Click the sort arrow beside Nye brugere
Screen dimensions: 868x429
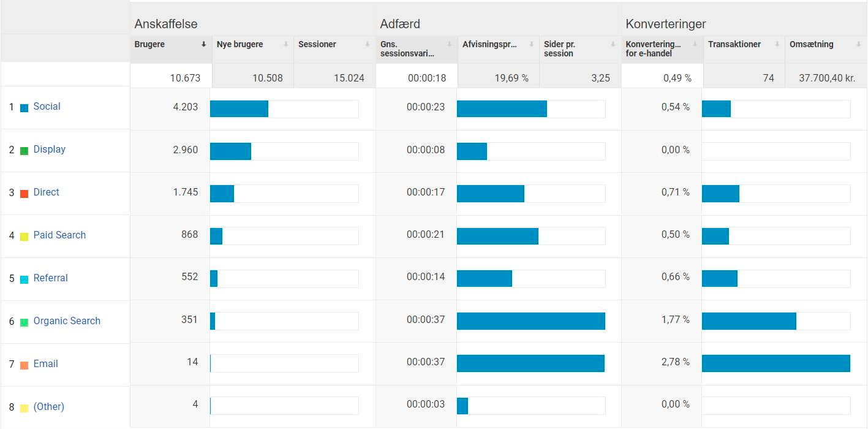click(x=285, y=44)
